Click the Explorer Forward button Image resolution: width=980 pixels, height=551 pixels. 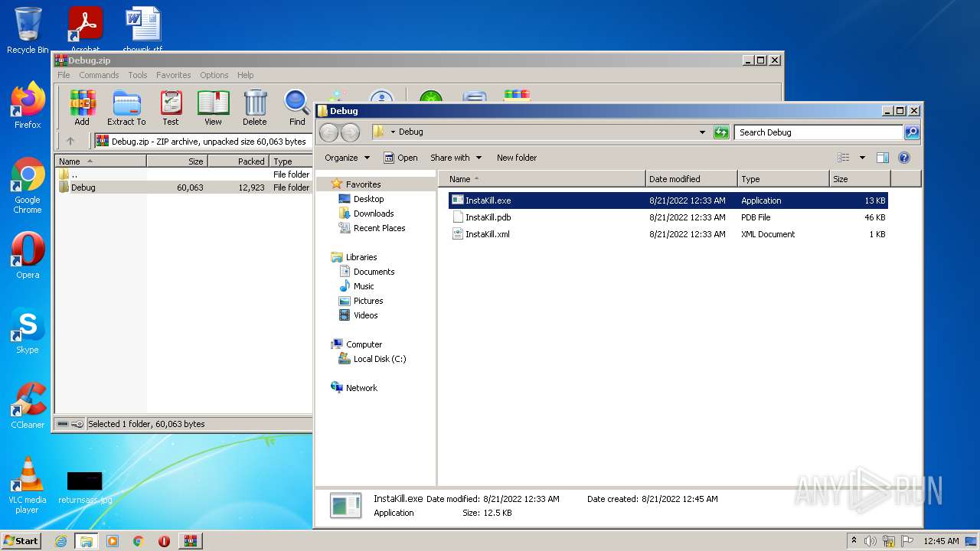coord(350,132)
